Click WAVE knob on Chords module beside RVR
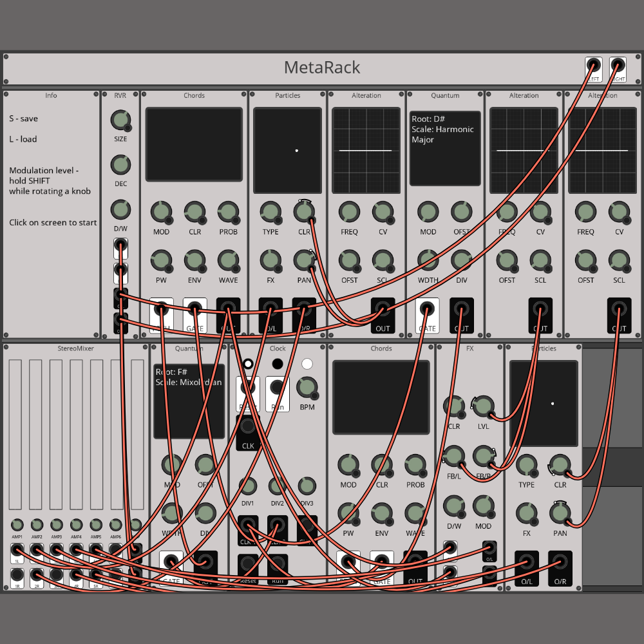Image resolution: width=644 pixels, height=644 pixels. tap(229, 261)
